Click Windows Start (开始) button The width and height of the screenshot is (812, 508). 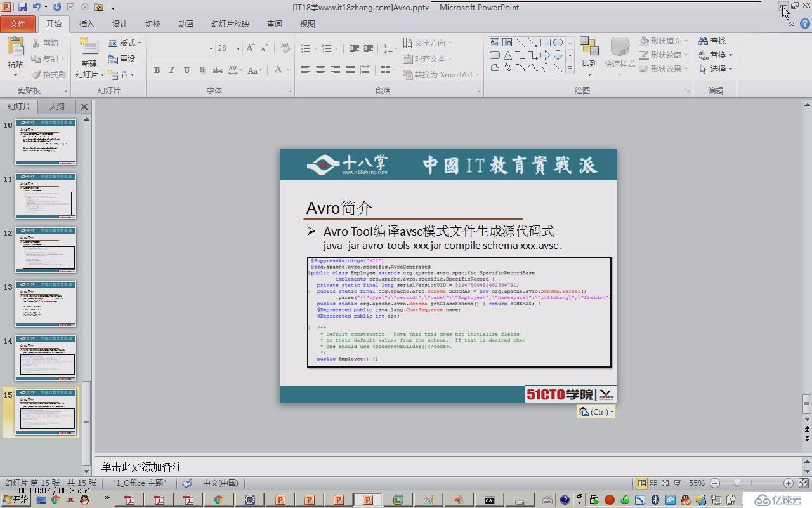pos(15,500)
